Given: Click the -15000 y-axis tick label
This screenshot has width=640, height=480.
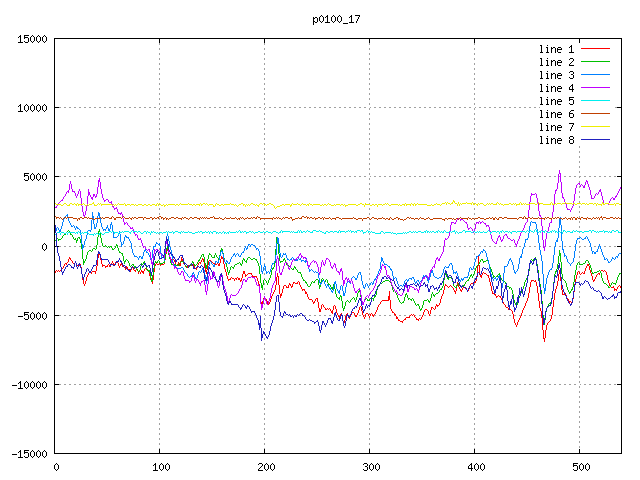Looking at the screenshot, I should pos(30,453).
